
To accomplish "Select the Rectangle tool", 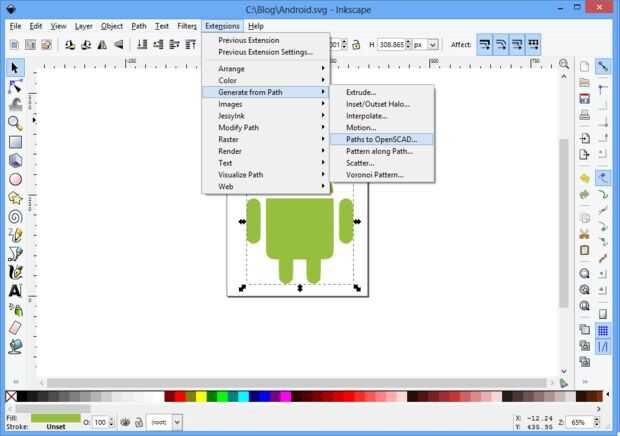I will pos(15,142).
